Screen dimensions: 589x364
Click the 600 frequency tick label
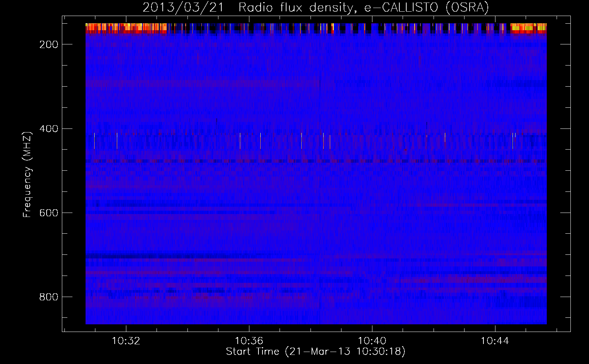[49, 213]
